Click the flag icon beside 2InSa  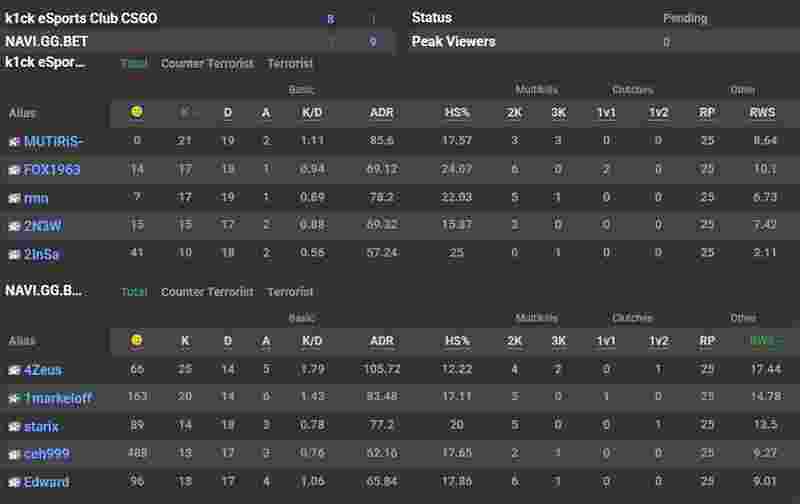coord(14,254)
